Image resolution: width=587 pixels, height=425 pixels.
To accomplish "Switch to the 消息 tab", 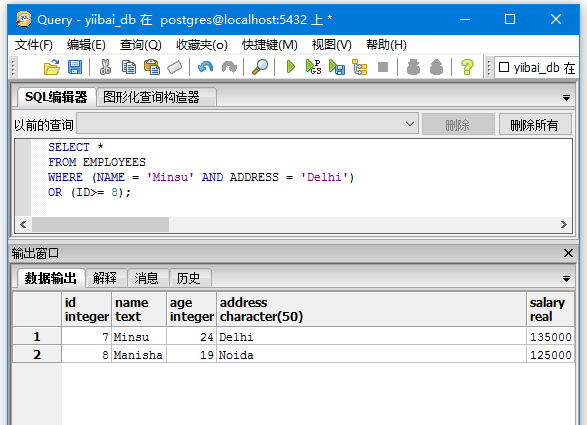I will click(x=146, y=278).
